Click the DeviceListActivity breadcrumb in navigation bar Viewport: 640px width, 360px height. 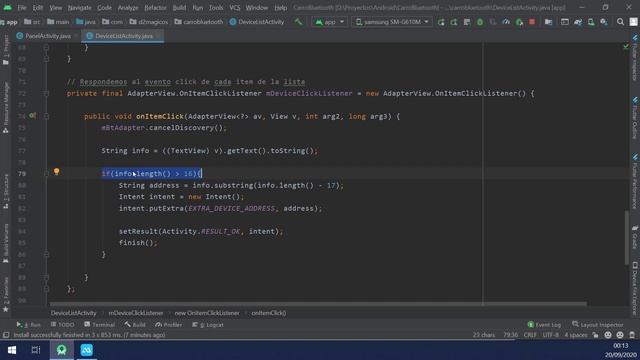pos(256,22)
